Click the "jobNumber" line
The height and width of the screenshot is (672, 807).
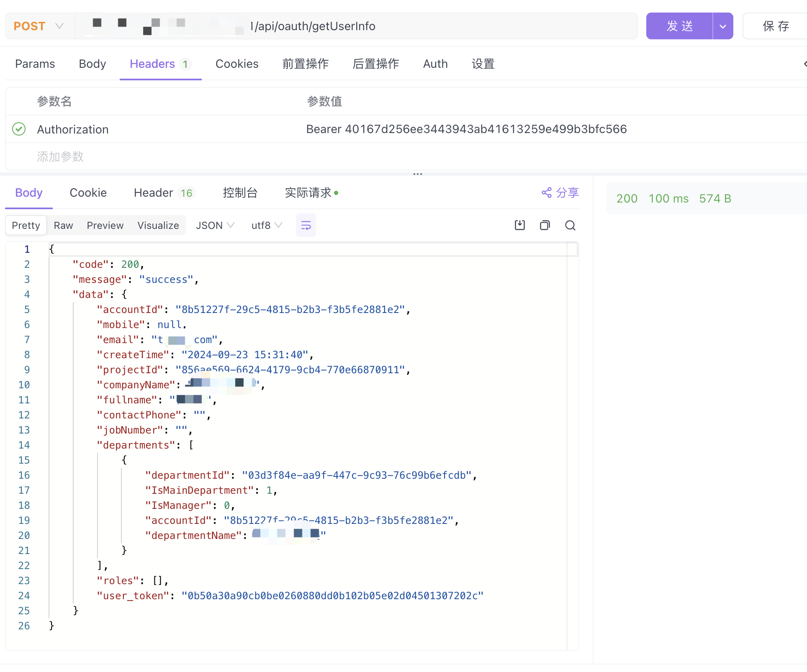tap(144, 430)
